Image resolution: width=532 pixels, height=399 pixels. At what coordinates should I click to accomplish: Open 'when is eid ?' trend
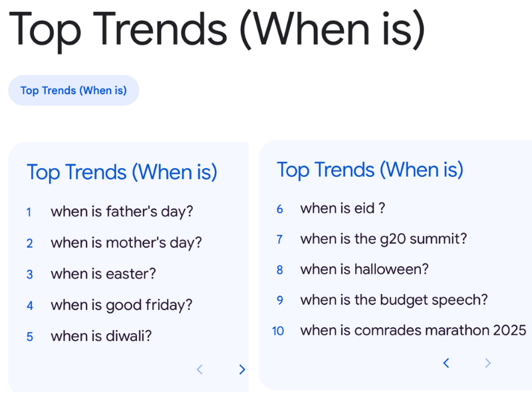[342, 208]
